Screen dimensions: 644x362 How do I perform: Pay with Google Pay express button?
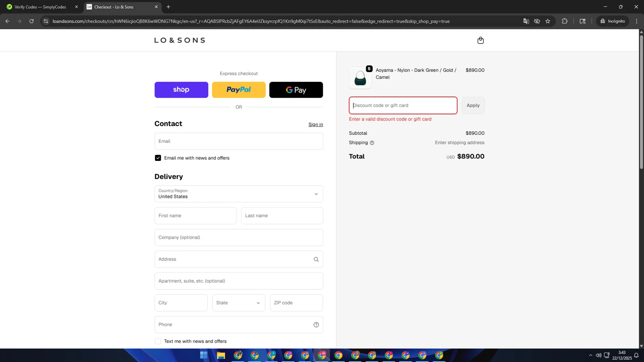pyautogui.click(x=296, y=90)
